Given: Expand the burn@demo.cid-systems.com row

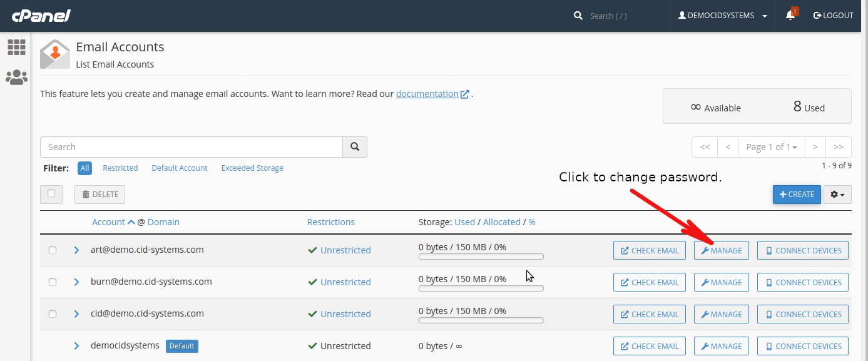Looking at the screenshot, I should coord(76,282).
